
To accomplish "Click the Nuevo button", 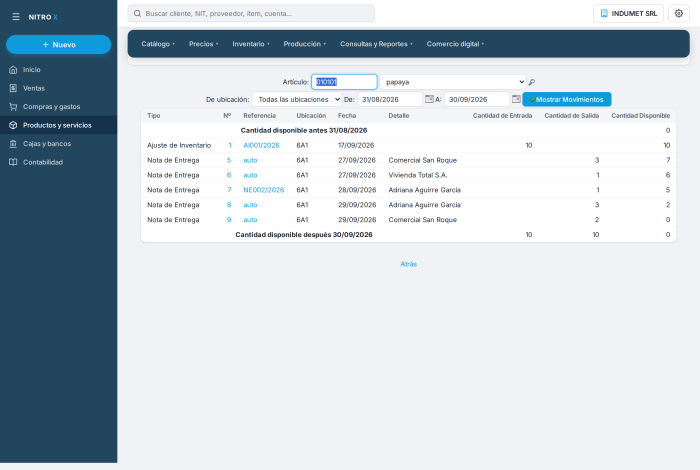I will click(x=58, y=45).
